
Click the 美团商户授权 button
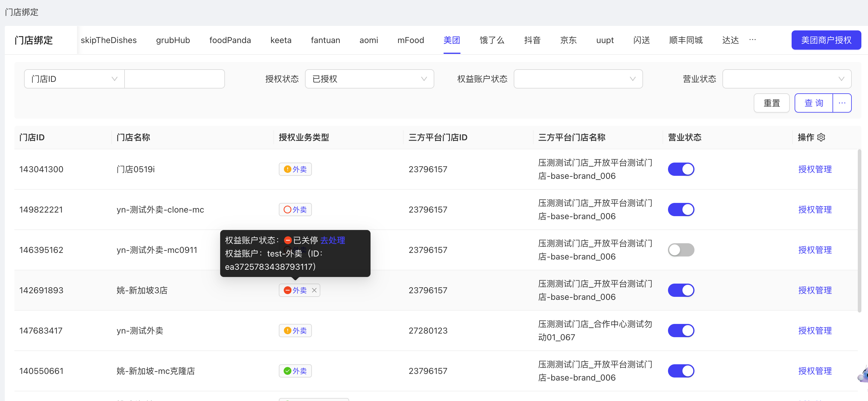826,40
